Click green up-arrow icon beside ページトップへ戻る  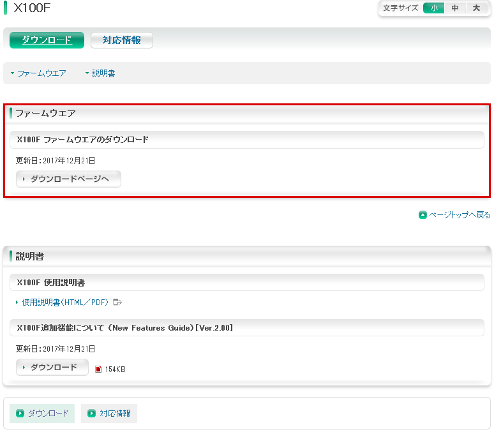click(x=423, y=215)
